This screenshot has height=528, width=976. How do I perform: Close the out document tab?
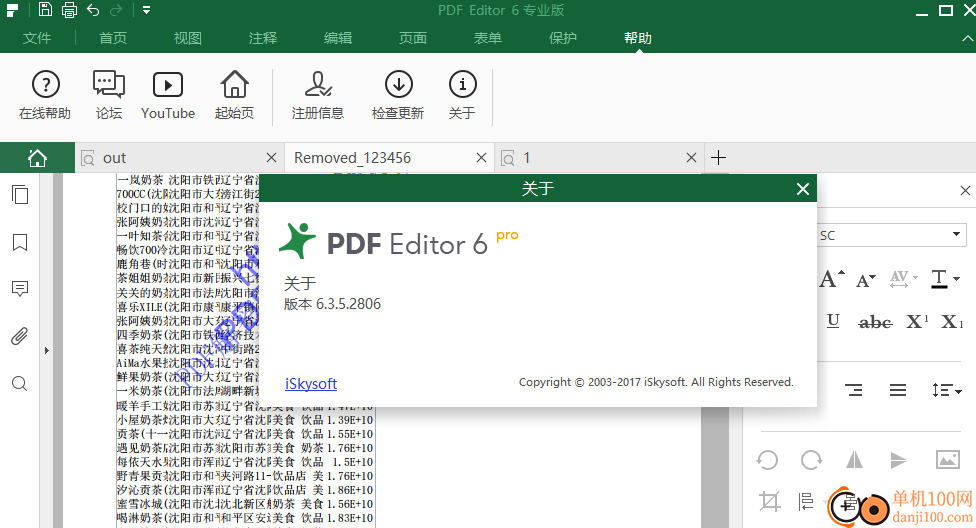(x=271, y=158)
